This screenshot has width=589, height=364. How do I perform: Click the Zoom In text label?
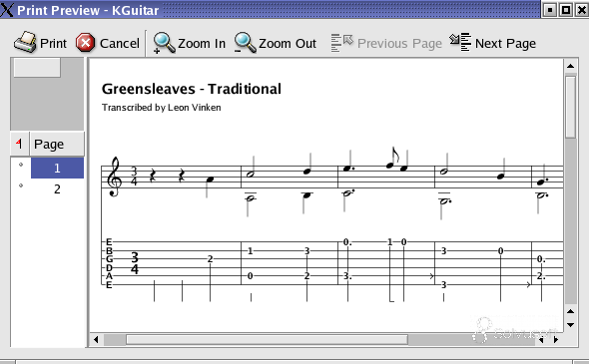point(202,43)
